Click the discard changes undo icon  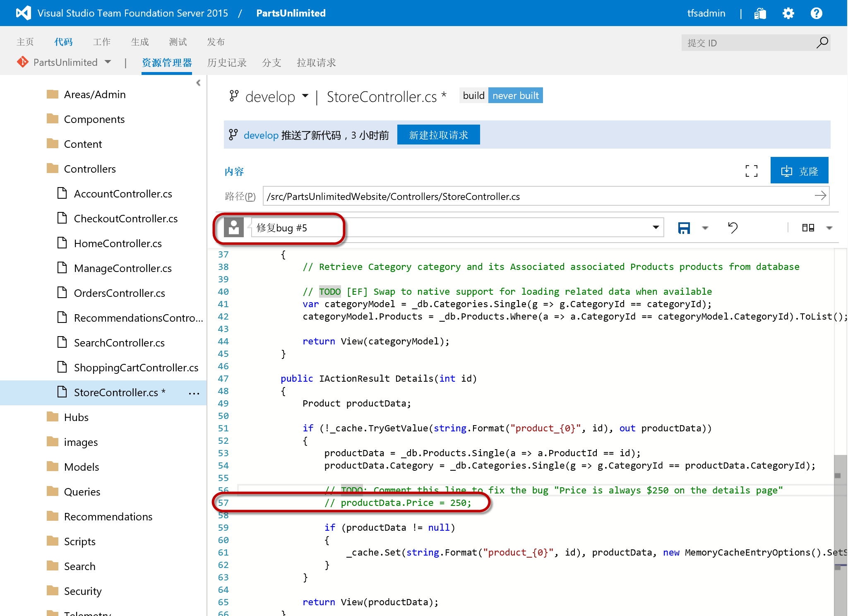(x=733, y=228)
